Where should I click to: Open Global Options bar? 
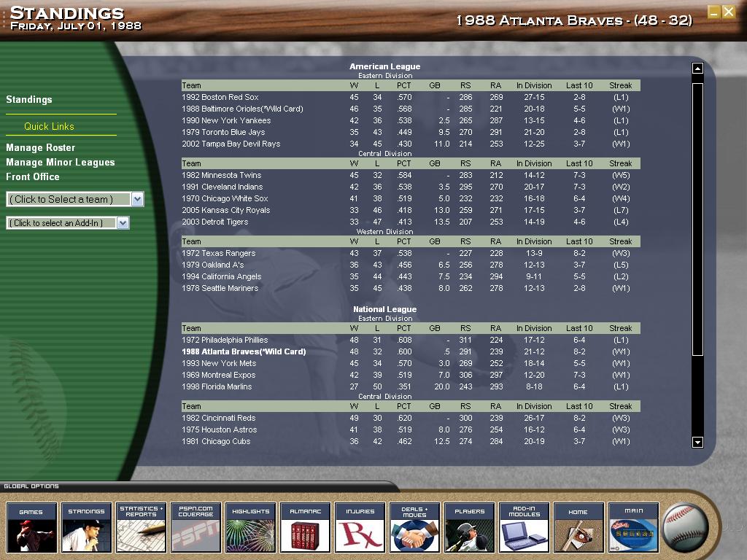click(x=31, y=486)
